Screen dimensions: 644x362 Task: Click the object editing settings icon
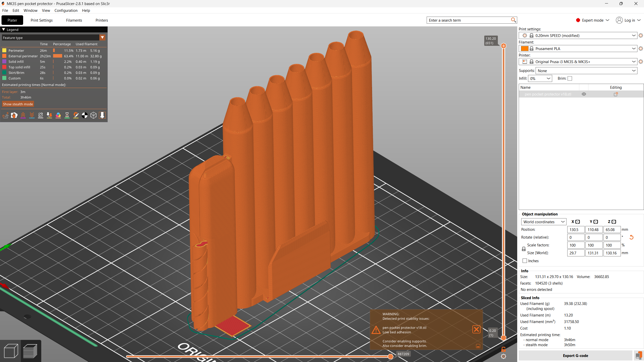click(x=616, y=94)
